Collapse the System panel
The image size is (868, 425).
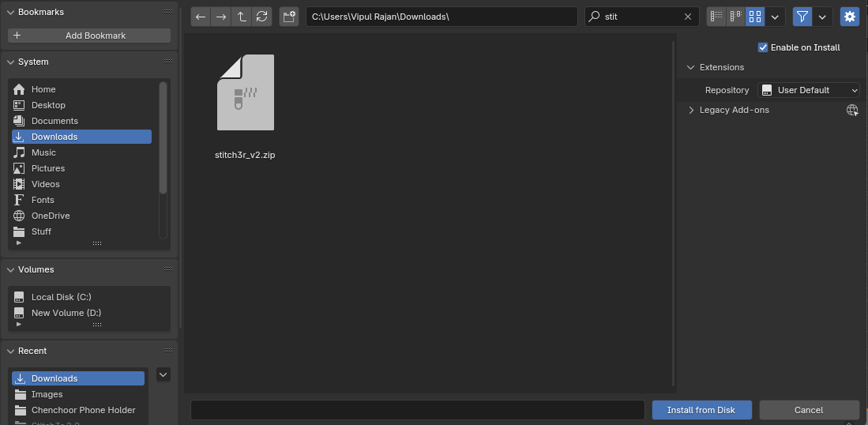(10, 62)
